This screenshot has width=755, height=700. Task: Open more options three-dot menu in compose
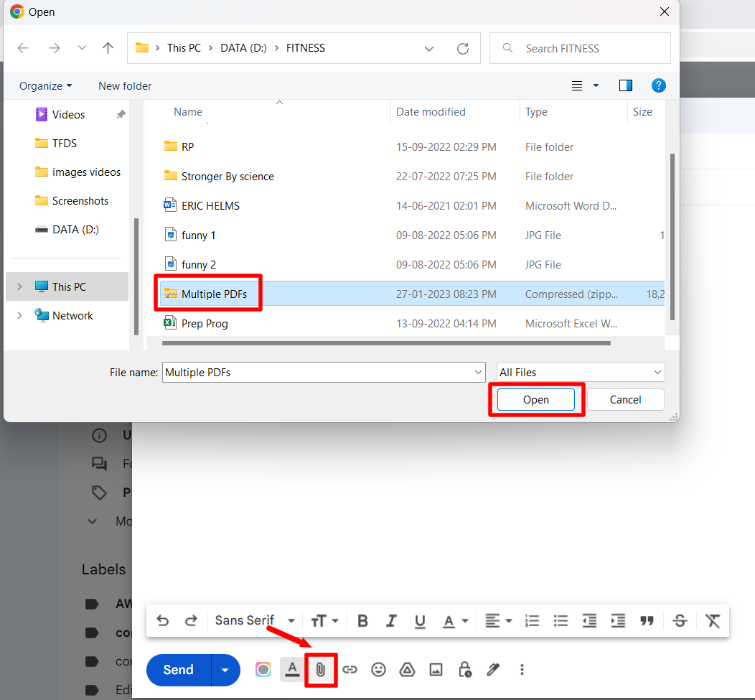click(522, 670)
